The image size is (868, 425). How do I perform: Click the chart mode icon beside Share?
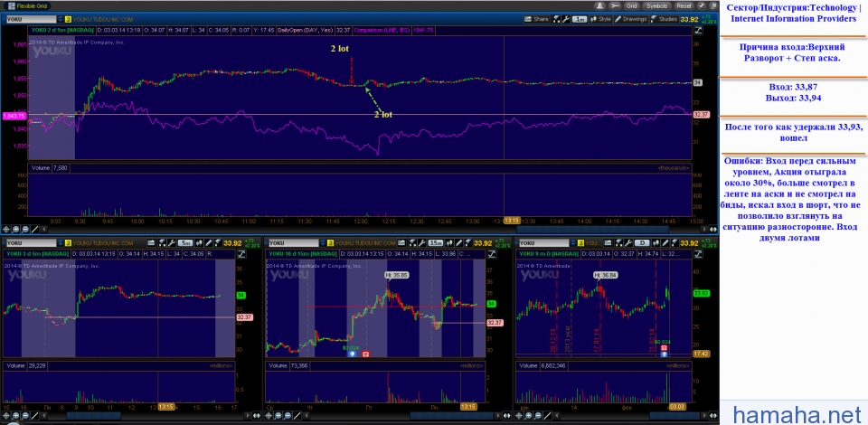(556, 19)
